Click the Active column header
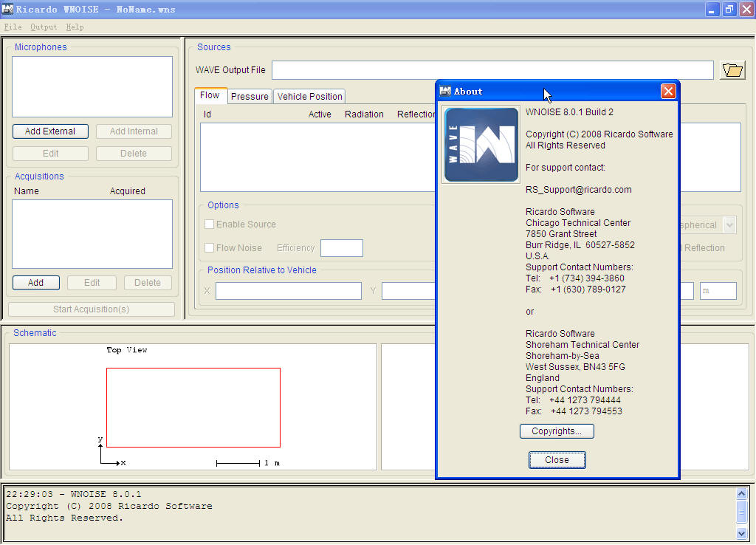The image size is (756, 545). tap(320, 114)
